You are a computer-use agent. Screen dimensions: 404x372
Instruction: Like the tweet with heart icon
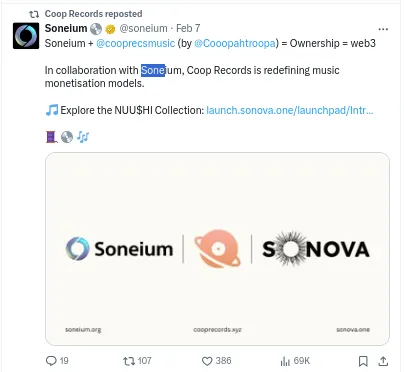(207, 361)
